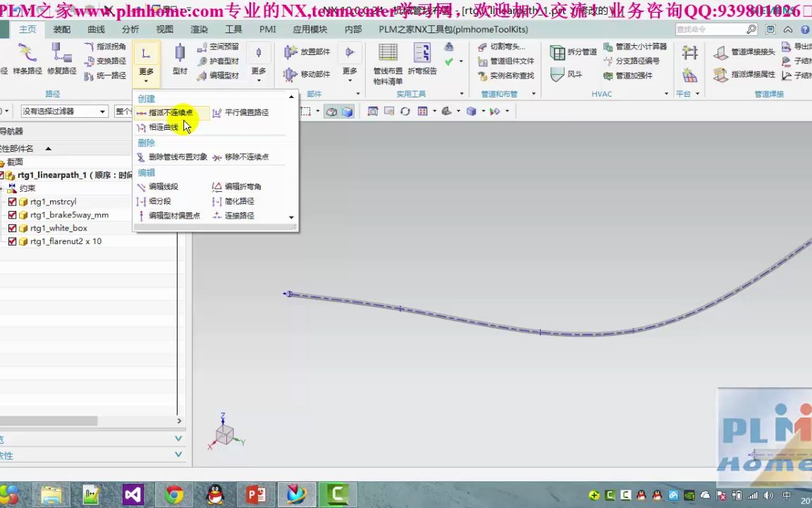This screenshot has width=812, height=508.
Task: Switch to the PMI ribbon tab
Action: [x=268, y=30]
